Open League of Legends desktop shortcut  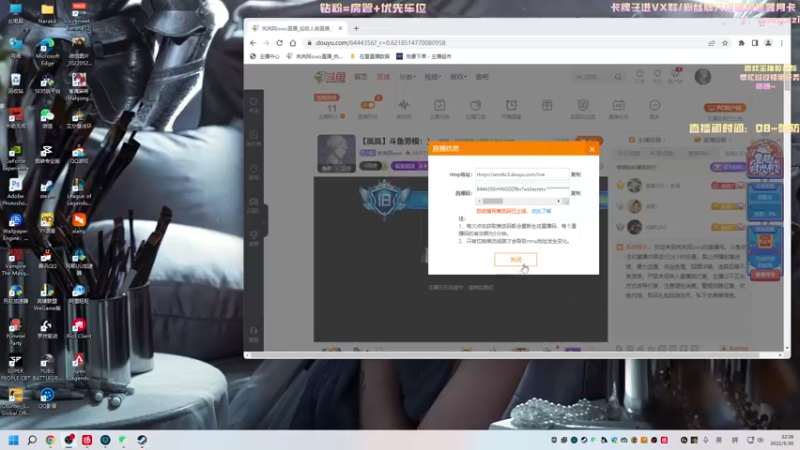[79, 192]
